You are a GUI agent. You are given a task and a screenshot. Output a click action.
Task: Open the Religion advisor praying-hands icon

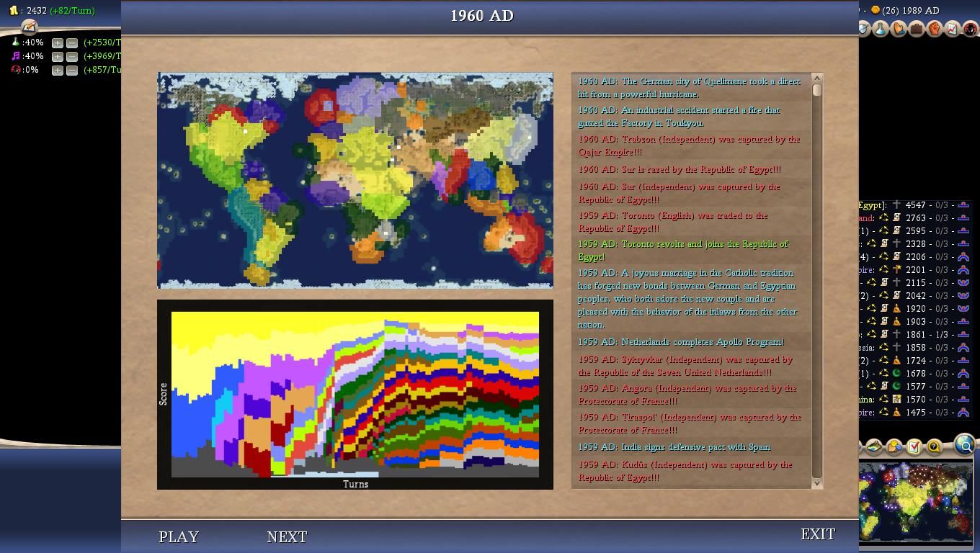pyautogui.click(x=899, y=29)
